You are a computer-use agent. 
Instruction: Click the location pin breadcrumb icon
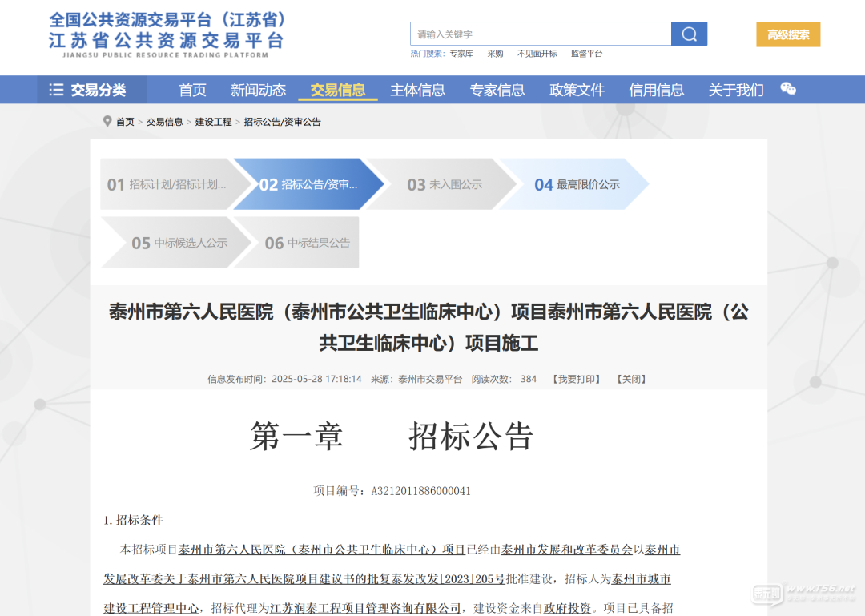107,122
